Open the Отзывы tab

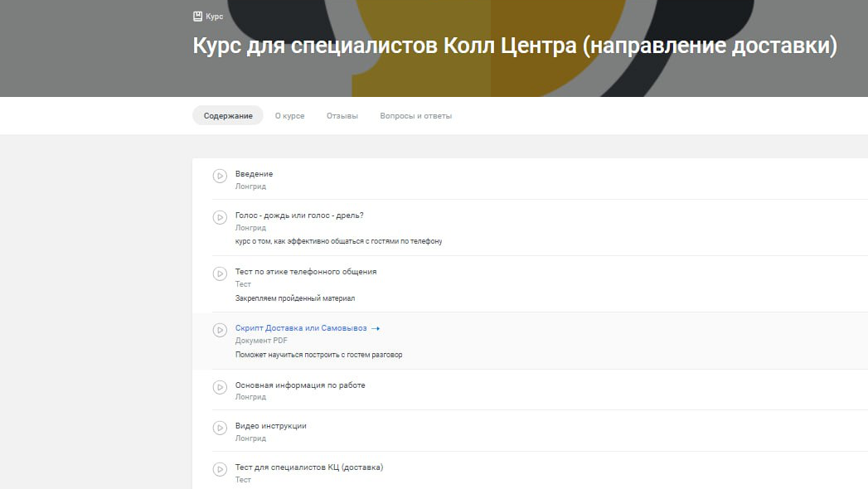[342, 116]
